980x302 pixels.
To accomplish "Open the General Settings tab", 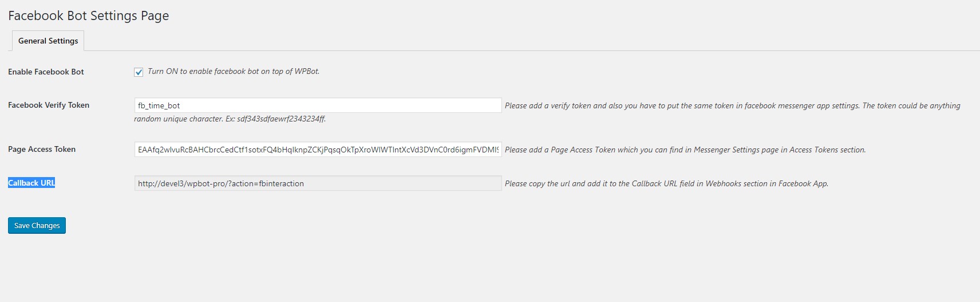I will point(48,41).
